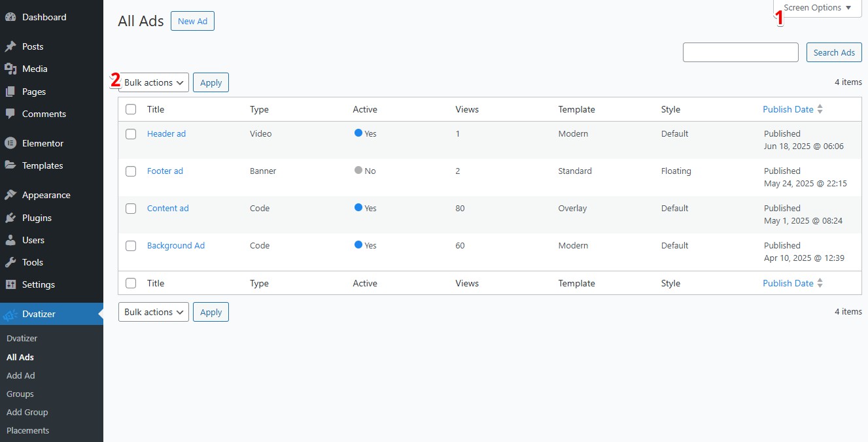Click the Elementor logo icon
Image resolution: width=868 pixels, height=442 pixels.
[10, 143]
